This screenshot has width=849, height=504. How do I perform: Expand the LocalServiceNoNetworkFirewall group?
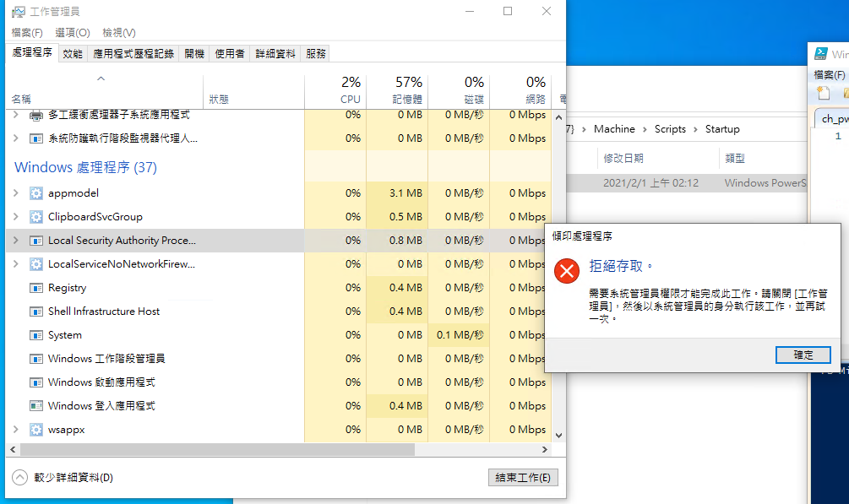pyautogui.click(x=16, y=264)
